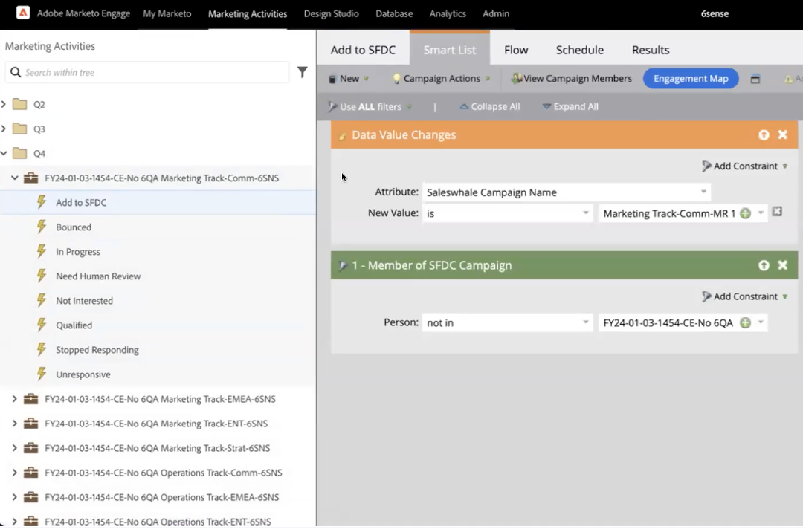Click the Q3 folder icon

pyautogui.click(x=19, y=129)
